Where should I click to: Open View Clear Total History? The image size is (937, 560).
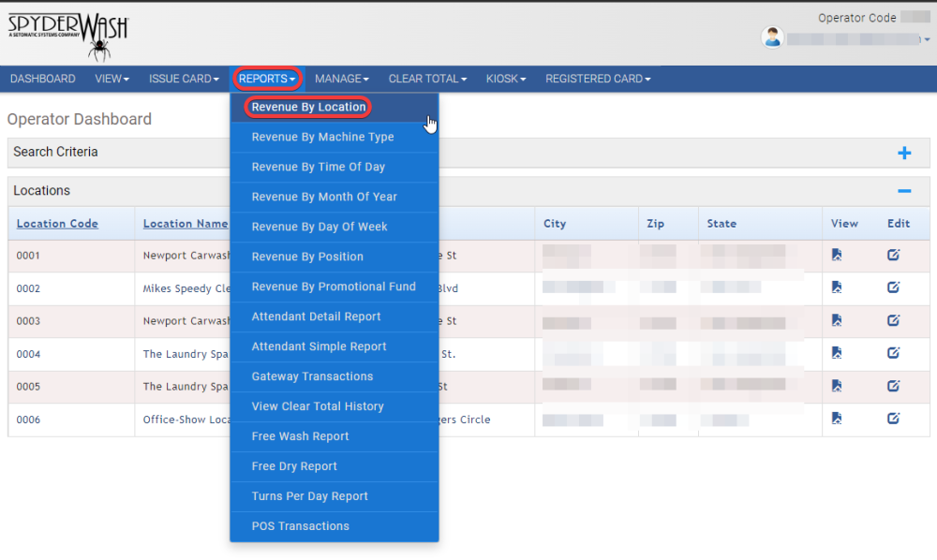click(x=335, y=406)
